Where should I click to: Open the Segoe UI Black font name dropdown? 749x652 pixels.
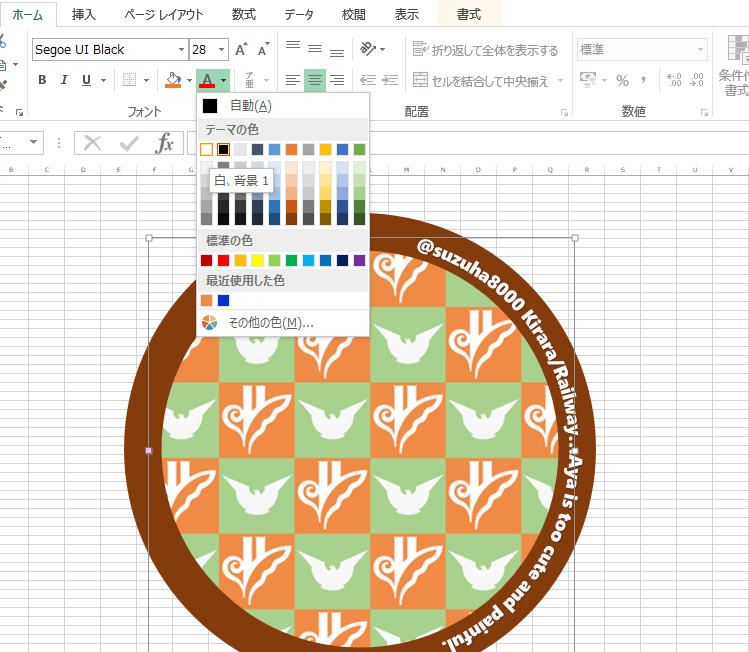[x=181, y=50]
